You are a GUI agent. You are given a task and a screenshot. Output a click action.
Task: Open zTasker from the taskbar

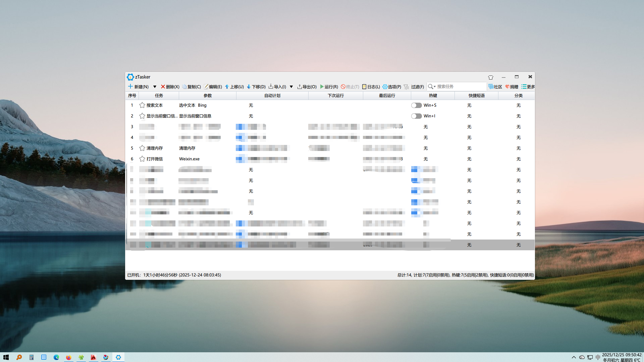tap(118, 357)
